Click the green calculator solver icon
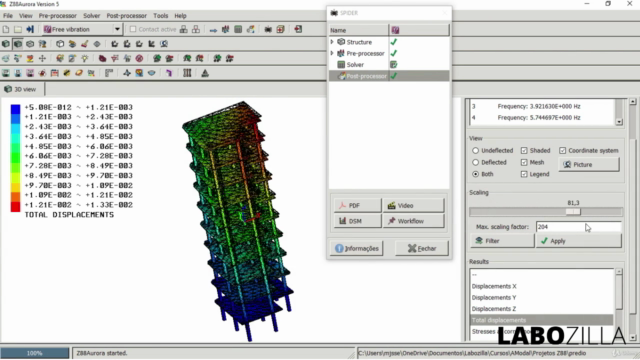Viewport: 640px width, 360px height. pyautogui.click(x=238, y=29)
